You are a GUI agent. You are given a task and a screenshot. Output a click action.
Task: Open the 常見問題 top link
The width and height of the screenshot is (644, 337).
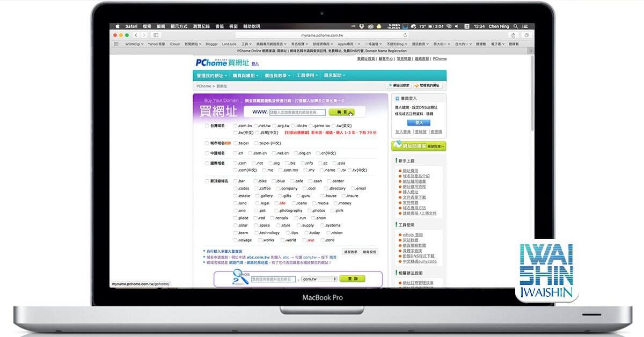tap(404, 59)
